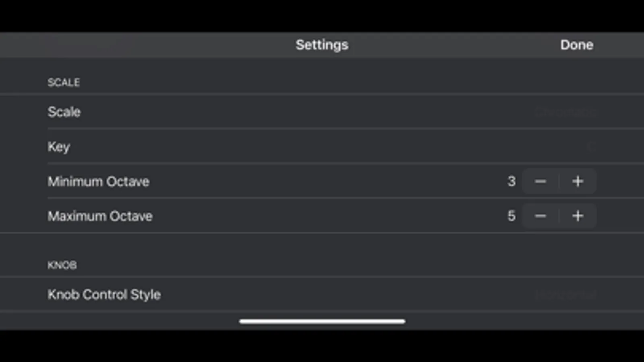Tap the white home indicator bar
The height and width of the screenshot is (362, 644).
click(x=322, y=321)
